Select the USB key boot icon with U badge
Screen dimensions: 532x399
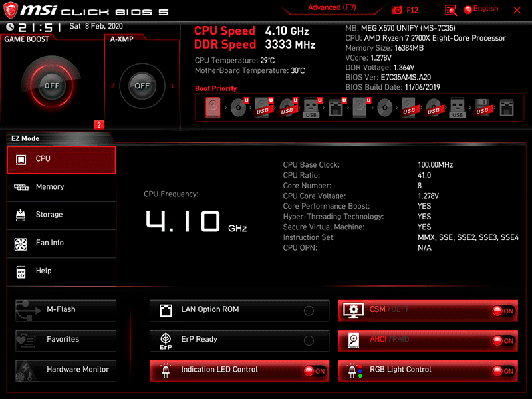312,108
